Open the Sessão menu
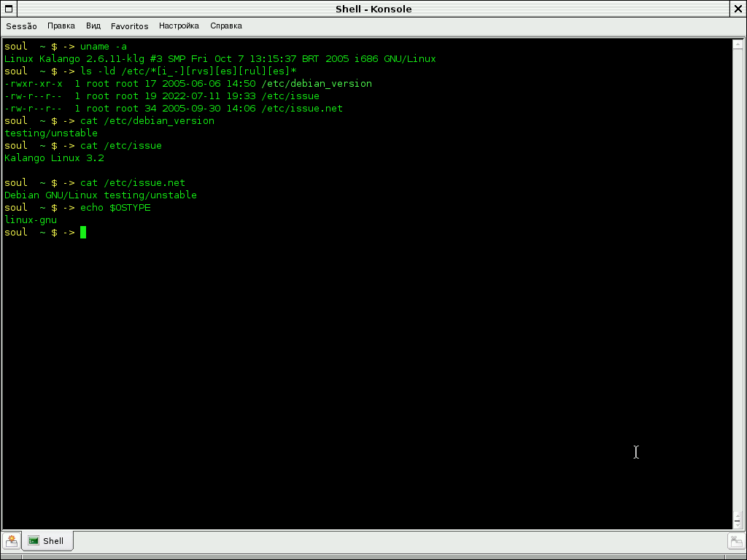 coord(21,26)
